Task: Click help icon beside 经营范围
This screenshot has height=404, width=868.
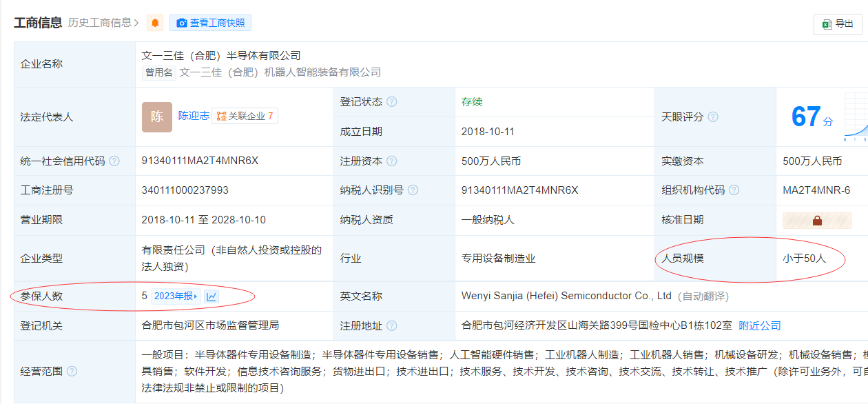Action: tap(72, 372)
